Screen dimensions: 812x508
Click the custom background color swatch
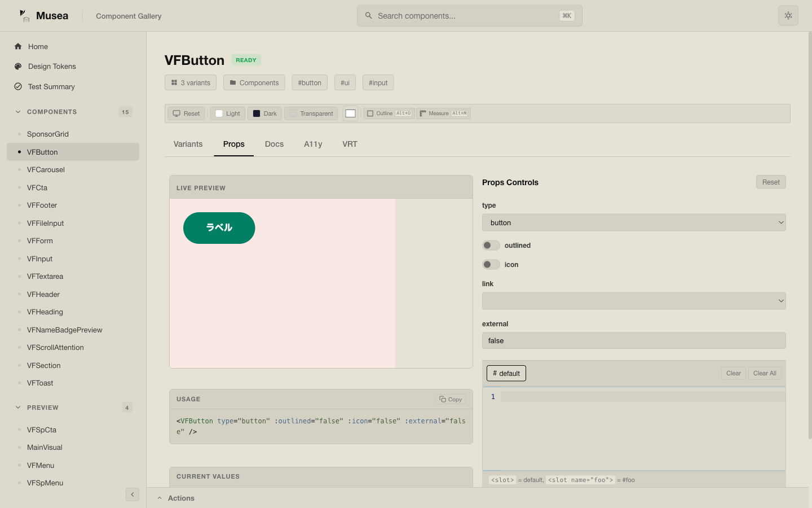pos(350,113)
